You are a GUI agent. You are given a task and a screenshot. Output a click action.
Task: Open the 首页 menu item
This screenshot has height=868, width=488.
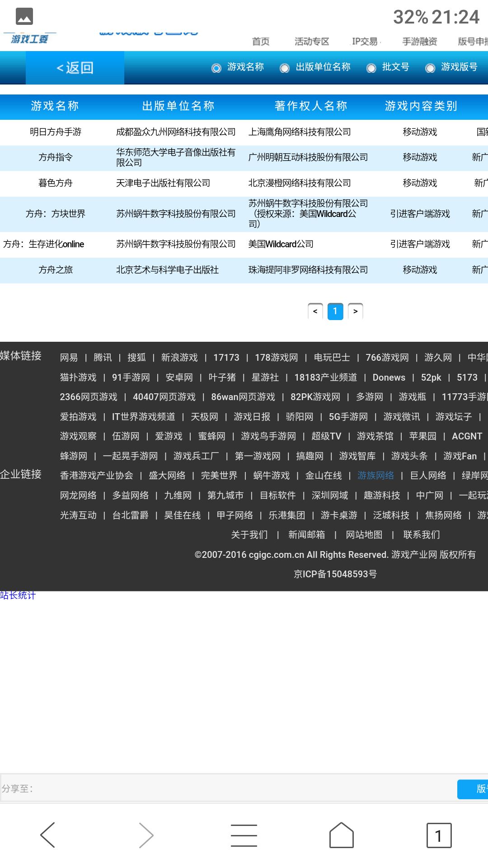261,42
